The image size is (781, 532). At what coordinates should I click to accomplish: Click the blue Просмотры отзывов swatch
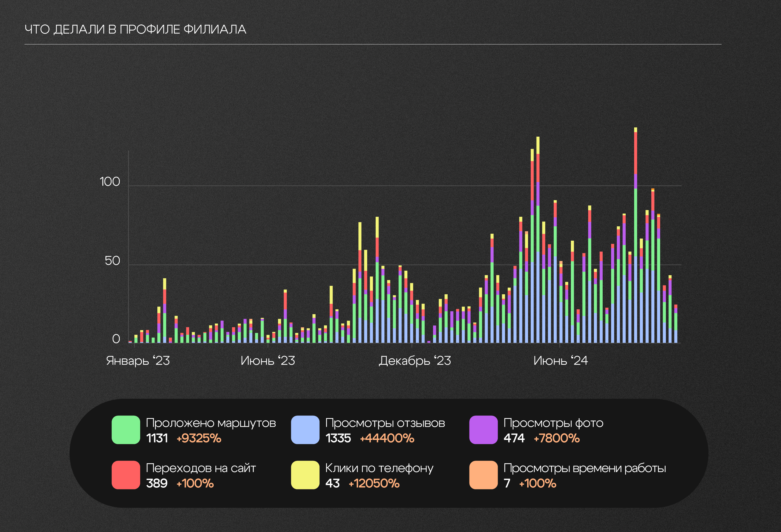point(305,429)
